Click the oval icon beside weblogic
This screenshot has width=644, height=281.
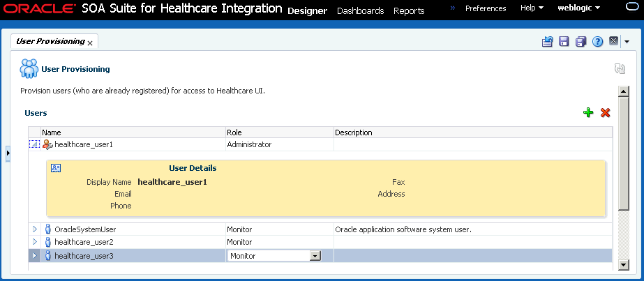point(631,8)
